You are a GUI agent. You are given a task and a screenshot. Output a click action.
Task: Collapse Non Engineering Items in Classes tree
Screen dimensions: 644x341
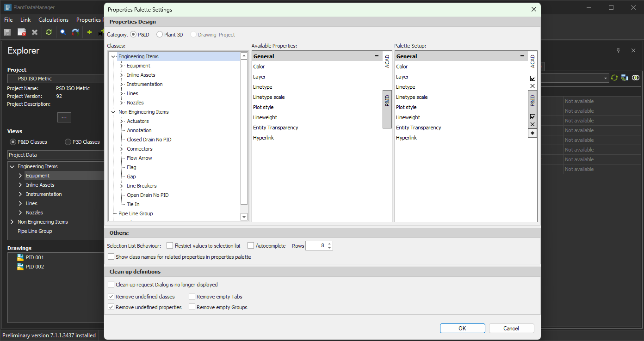[x=113, y=112]
